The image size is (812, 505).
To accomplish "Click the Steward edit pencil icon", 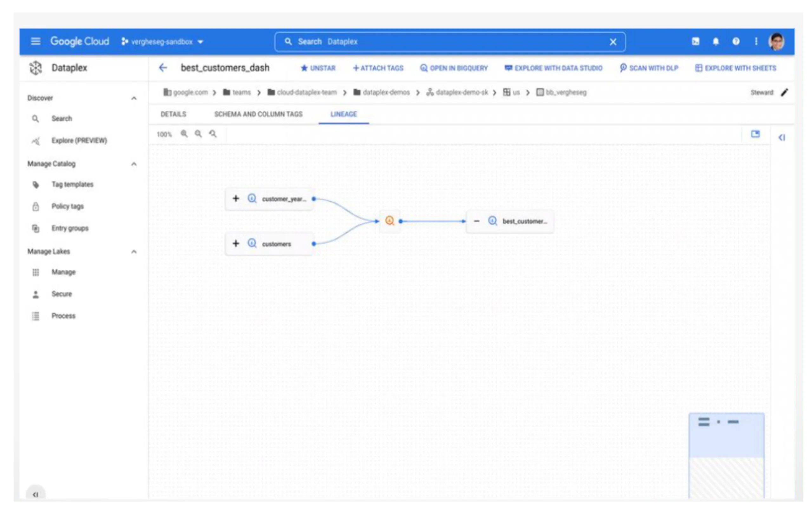I will click(x=784, y=93).
